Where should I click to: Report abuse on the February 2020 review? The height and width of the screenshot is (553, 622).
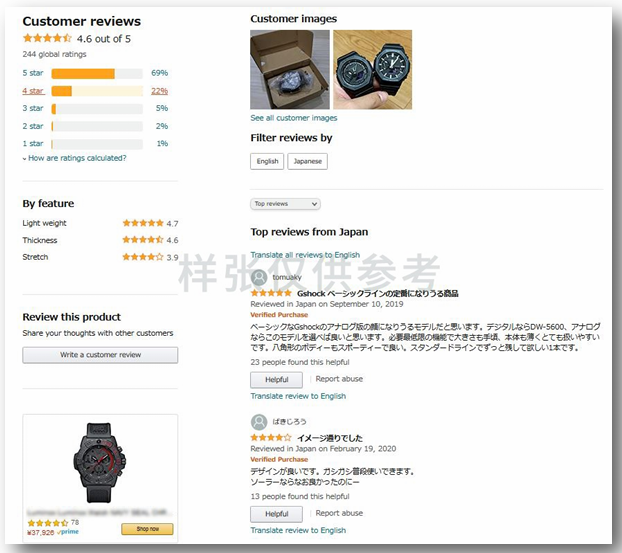pyautogui.click(x=339, y=513)
